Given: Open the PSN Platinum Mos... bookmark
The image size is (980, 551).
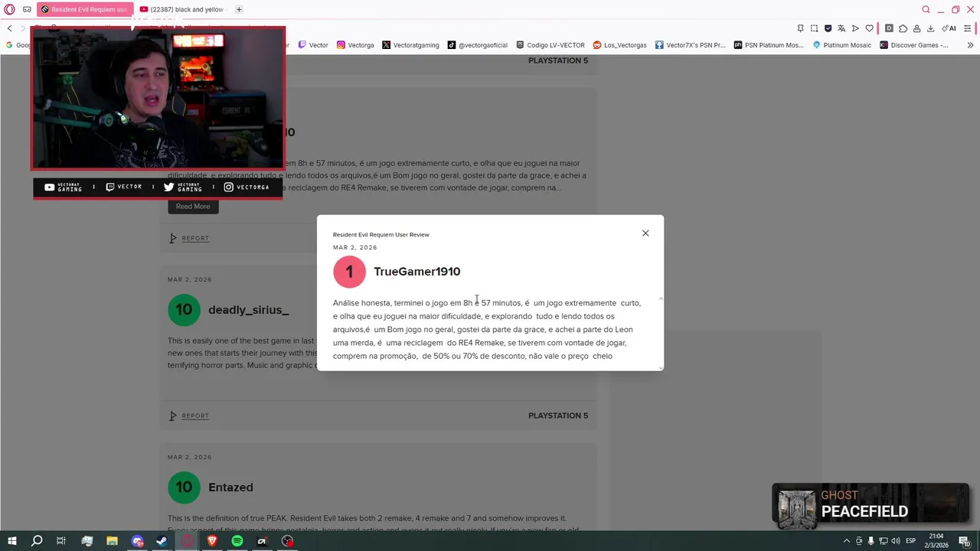Looking at the screenshot, I should 769,45.
